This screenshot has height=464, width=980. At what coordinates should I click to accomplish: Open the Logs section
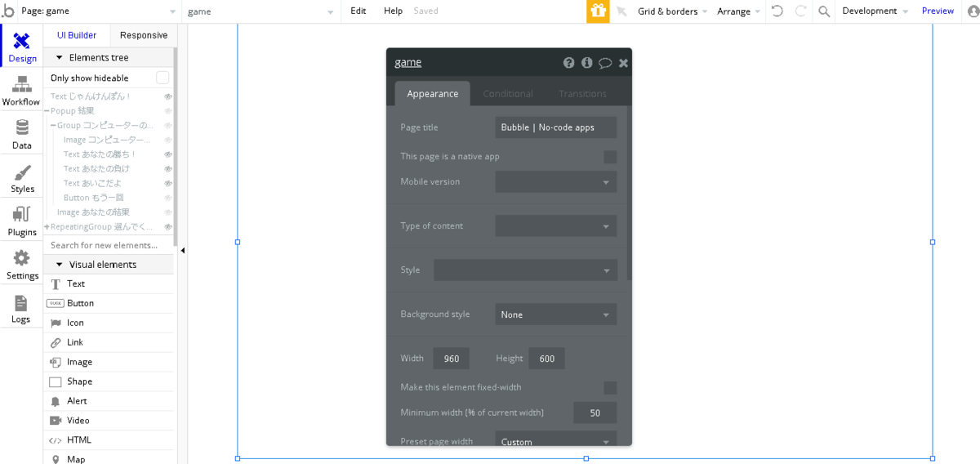point(21,308)
